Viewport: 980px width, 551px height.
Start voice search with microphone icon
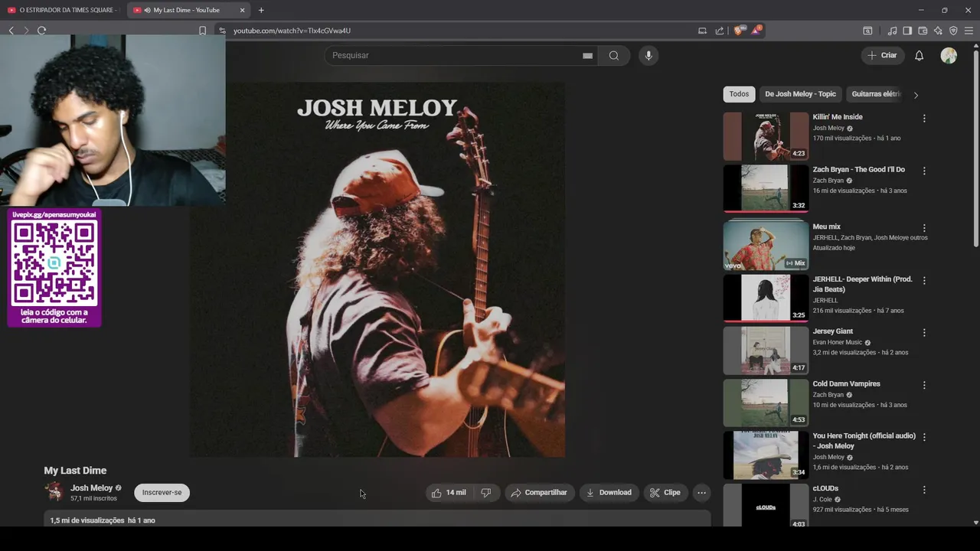(x=648, y=55)
